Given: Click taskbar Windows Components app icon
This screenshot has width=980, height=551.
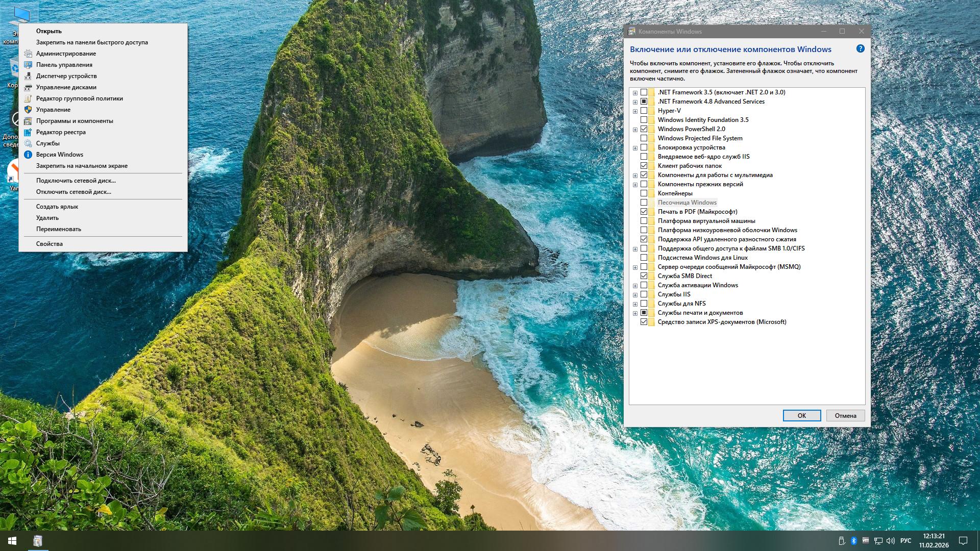Looking at the screenshot, I should pyautogui.click(x=38, y=541).
